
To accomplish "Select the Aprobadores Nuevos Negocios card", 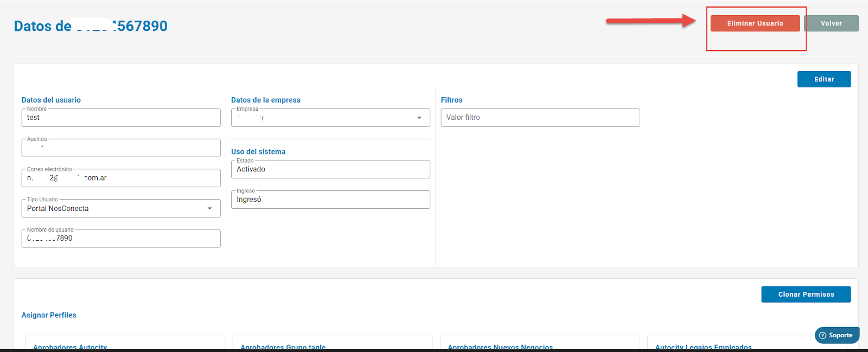I will [540, 343].
